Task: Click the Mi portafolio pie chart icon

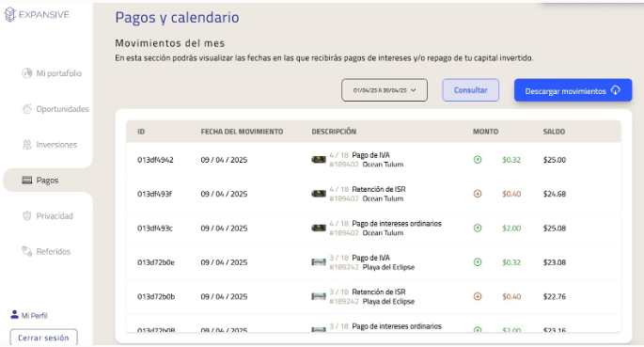Action: 27,73
